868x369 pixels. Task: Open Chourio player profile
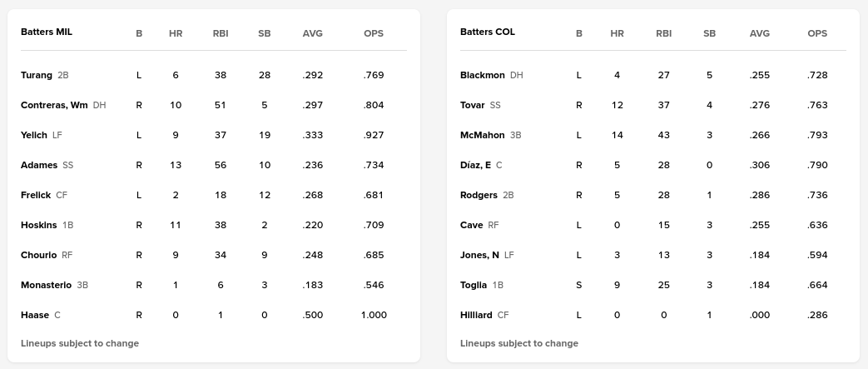[39, 255]
